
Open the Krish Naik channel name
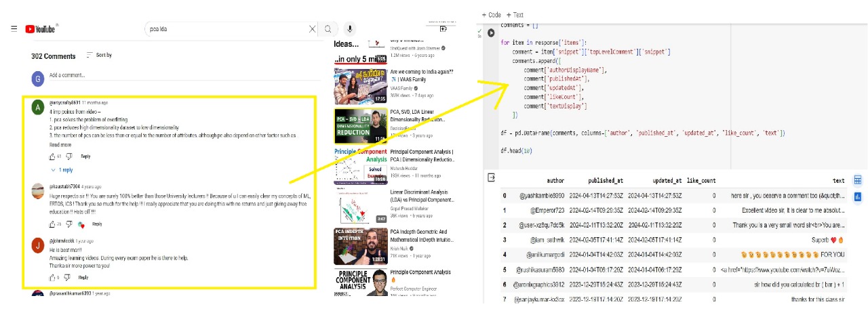click(399, 249)
